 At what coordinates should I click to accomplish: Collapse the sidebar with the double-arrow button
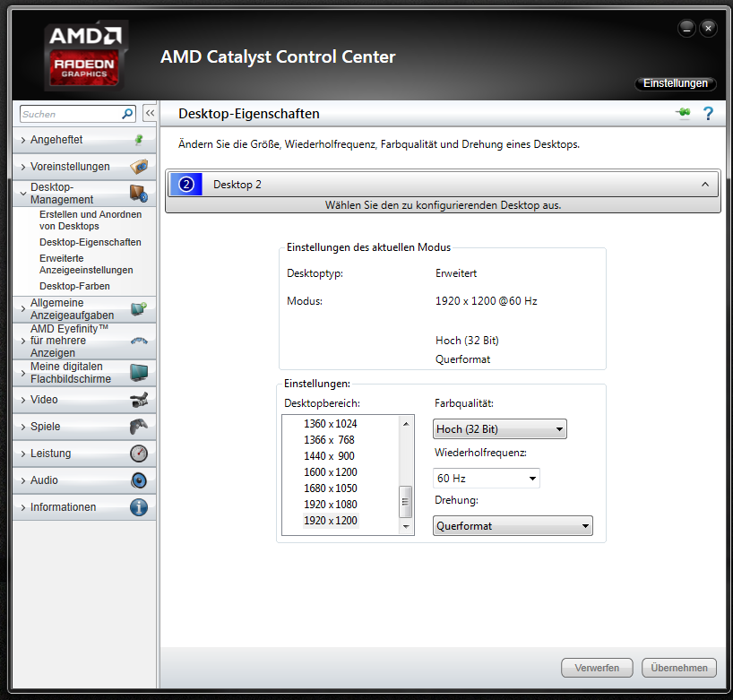(150, 113)
